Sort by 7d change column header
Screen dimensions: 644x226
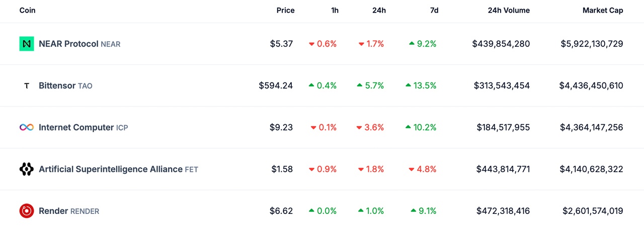pyautogui.click(x=434, y=11)
